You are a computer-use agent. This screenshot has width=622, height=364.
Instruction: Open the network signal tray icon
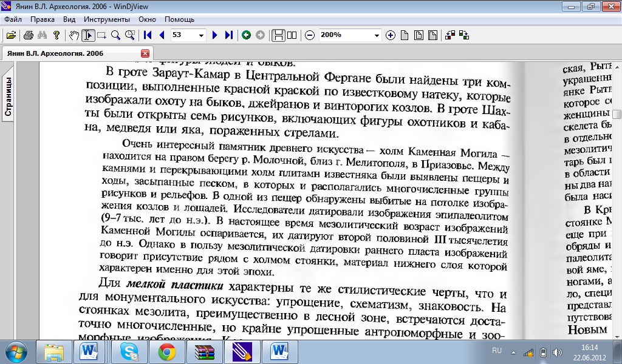(528, 352)
